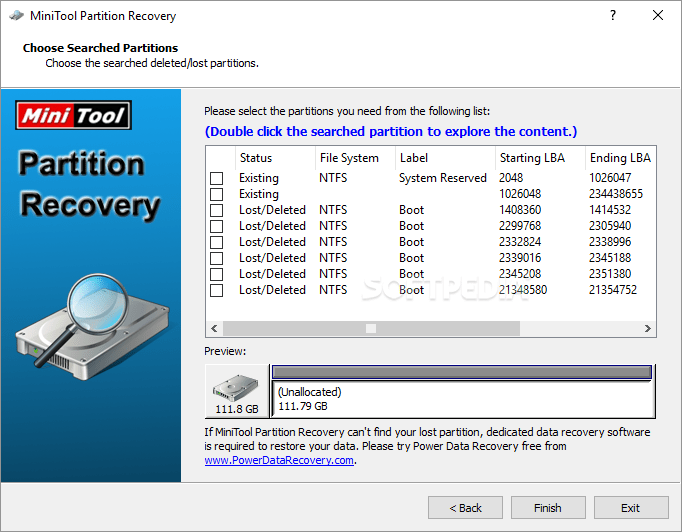Viewport: 682px width, 532px height.
Task: Click the gray disk usage bar in preview
Action: [x=461, y=372]
